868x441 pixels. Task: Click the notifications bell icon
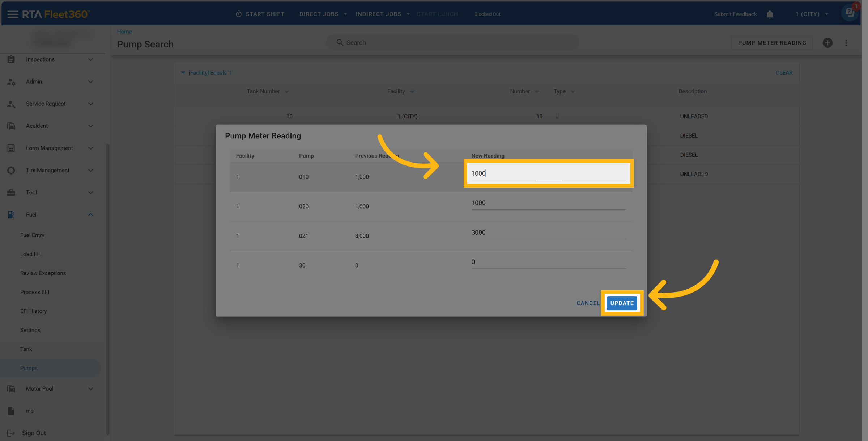click(770, 14)
